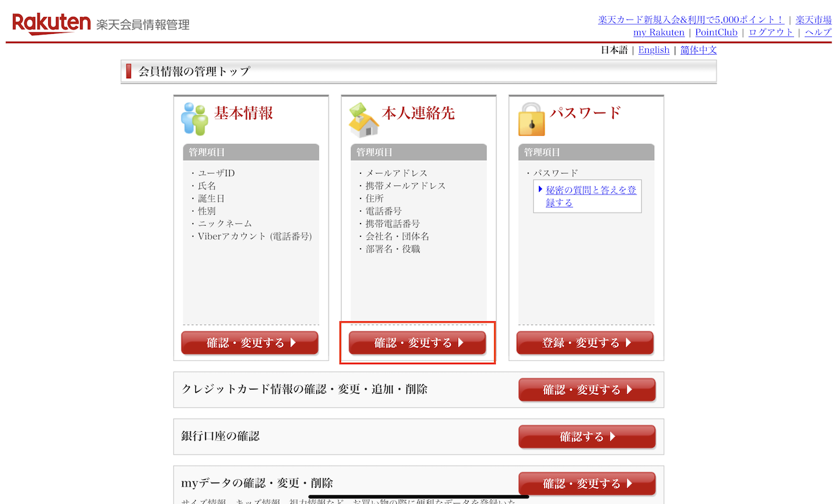Open クレジットカード情報 確認・変更する button

(586, 390)
